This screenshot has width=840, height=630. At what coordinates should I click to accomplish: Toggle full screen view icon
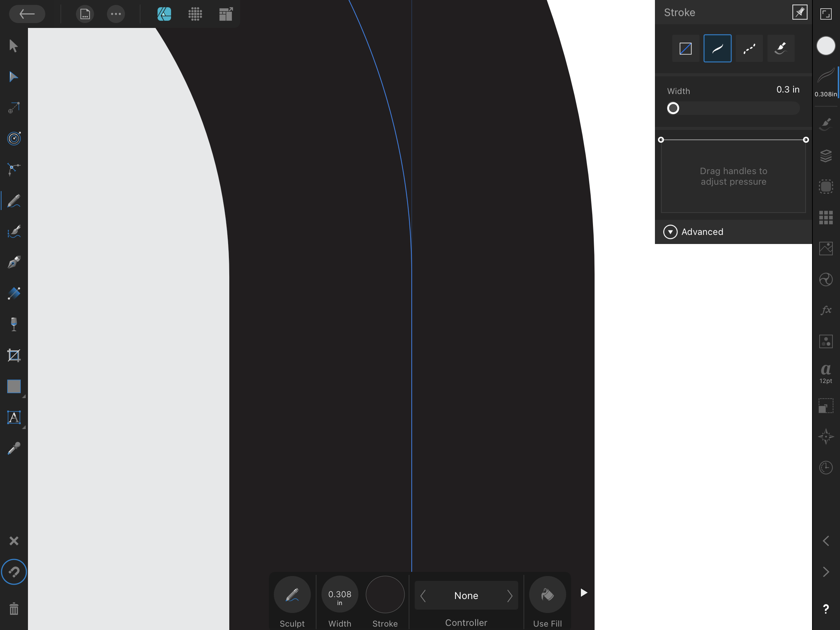[826, 14]
